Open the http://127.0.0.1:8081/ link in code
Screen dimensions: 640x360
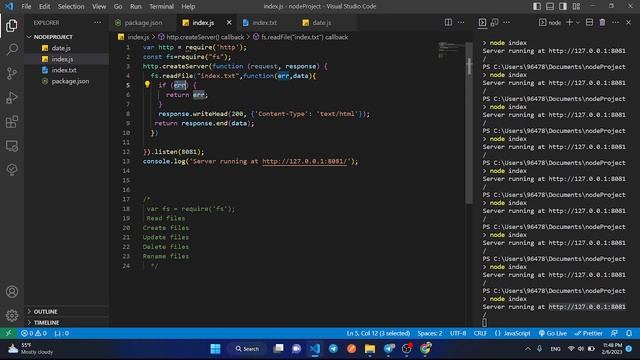click(305, 161)
